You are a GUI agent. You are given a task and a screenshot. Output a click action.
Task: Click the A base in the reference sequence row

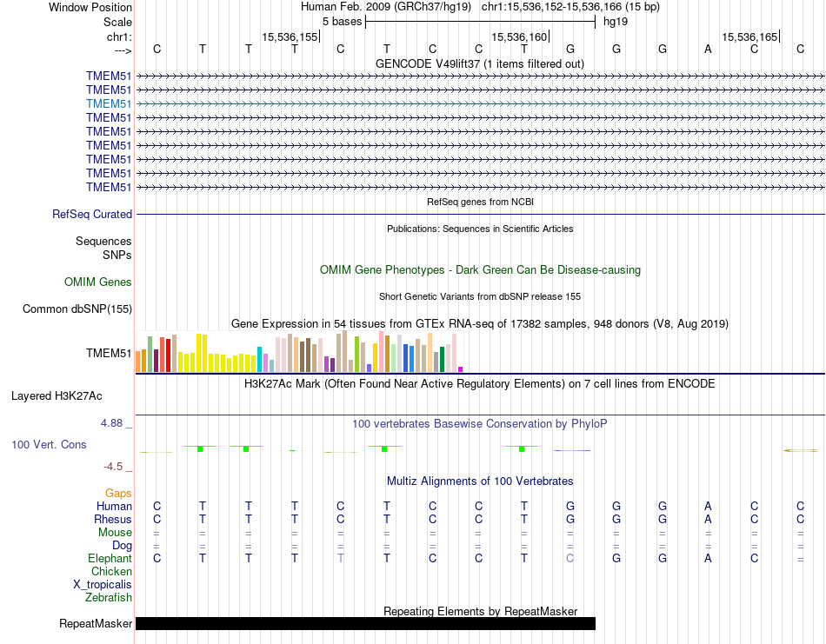(x=708, y=49)
